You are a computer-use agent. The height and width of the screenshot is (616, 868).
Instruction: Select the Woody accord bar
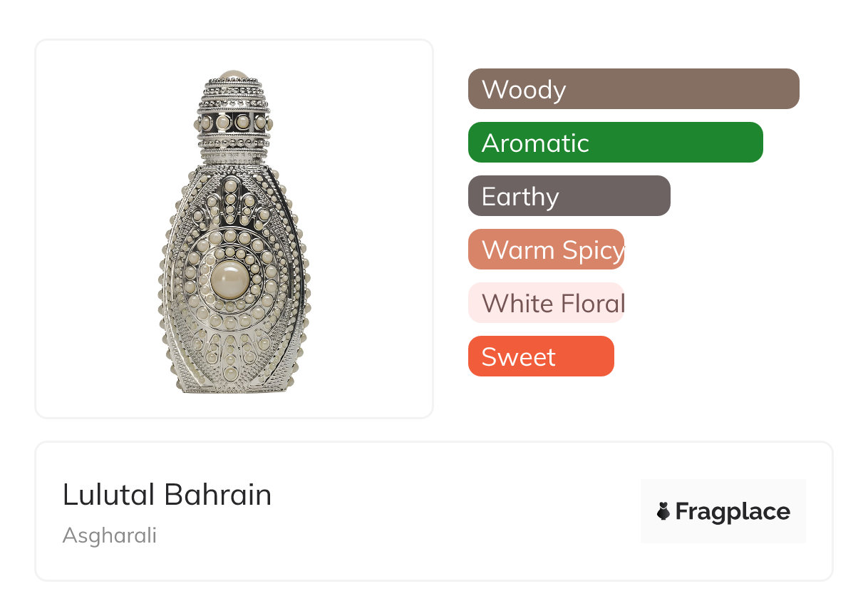[633, 89]
